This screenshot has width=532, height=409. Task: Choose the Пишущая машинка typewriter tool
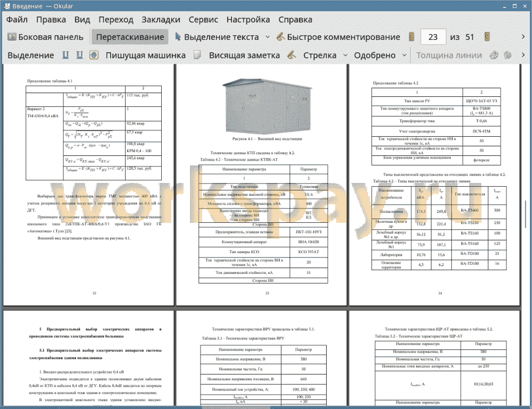[x=146, y=55]
